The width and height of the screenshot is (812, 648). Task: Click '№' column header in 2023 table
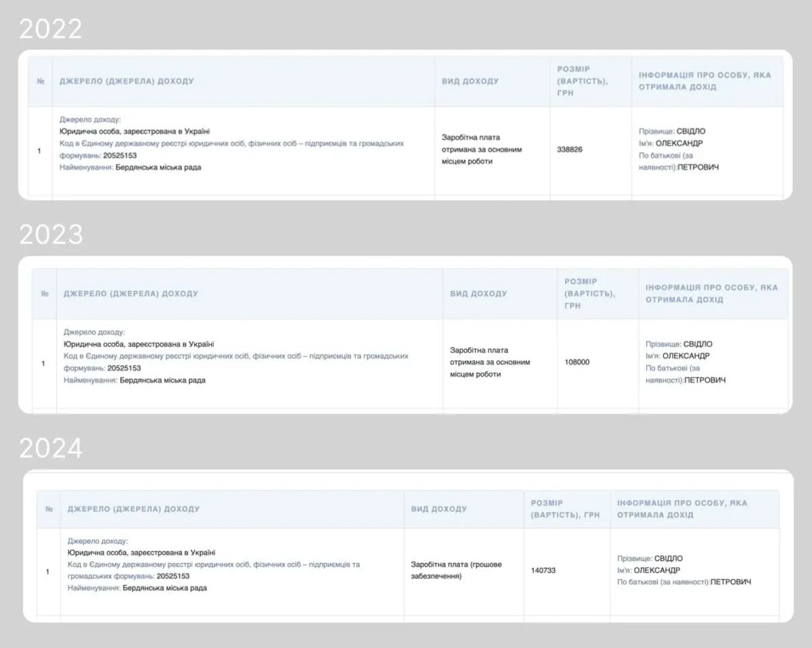tap(45, 294)
